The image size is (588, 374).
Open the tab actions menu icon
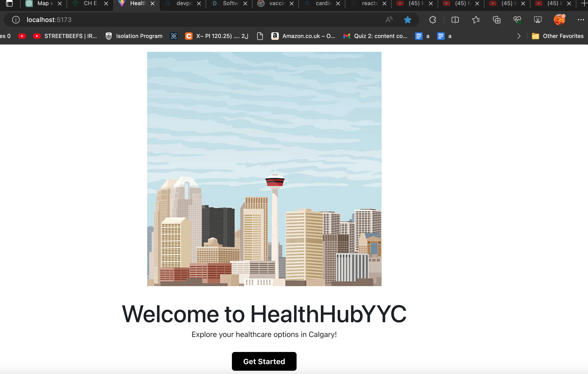point(9,4)
